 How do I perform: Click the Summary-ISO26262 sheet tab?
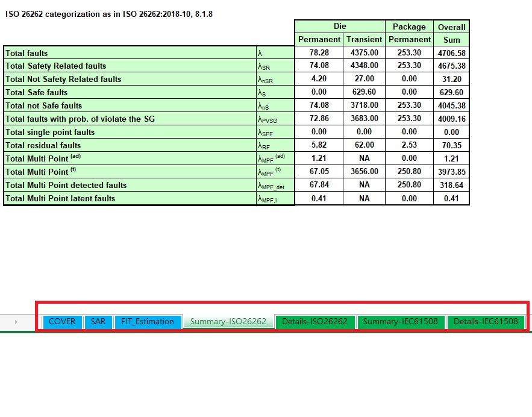[228, 321]
